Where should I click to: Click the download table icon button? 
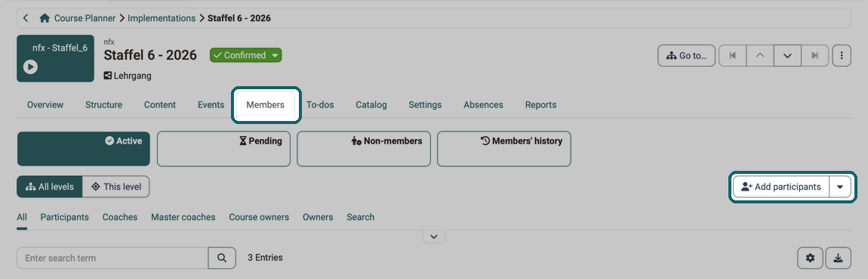(x=838, y=258)
